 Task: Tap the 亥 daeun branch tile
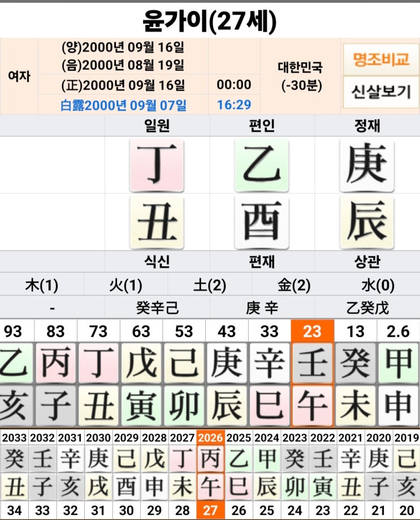click(15, 405)
